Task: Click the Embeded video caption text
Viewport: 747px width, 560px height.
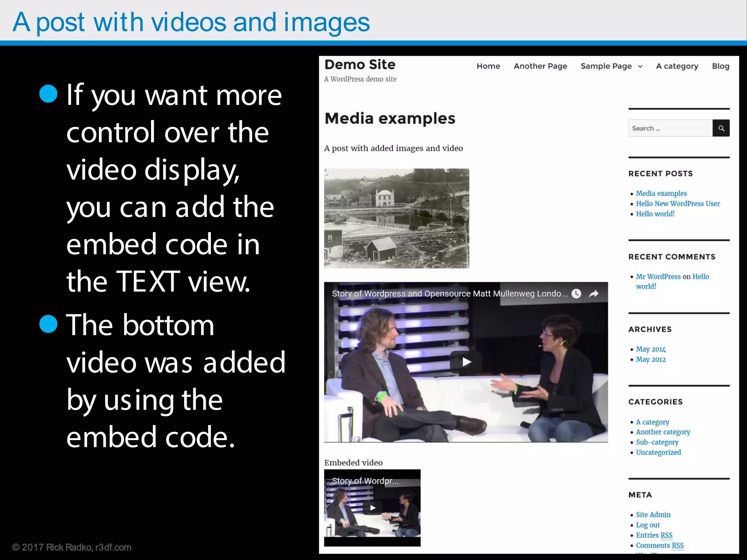Action: pos(353,463)
